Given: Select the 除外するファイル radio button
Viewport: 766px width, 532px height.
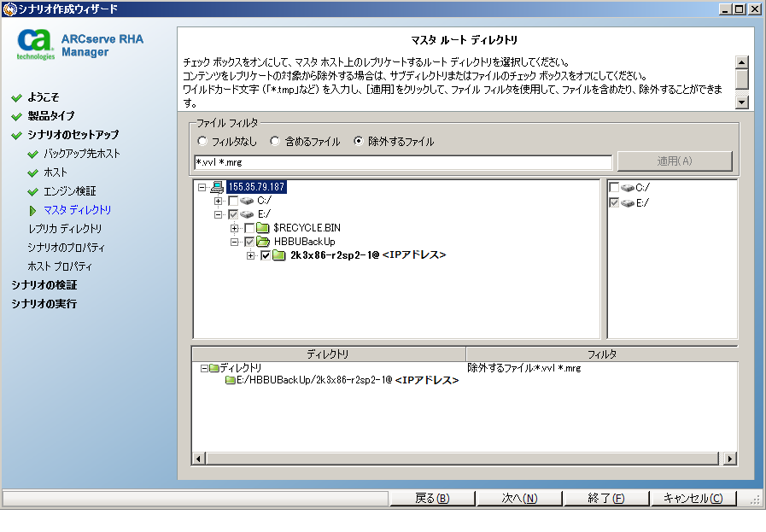Looking at the screenshot, I should pyautogui.click(x=359, y=141).
